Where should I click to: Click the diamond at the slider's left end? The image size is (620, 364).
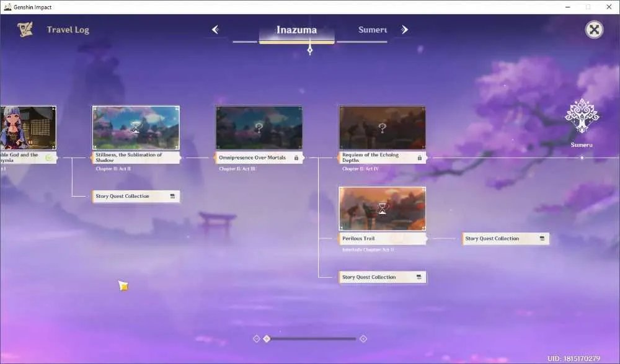click(256, 339)
